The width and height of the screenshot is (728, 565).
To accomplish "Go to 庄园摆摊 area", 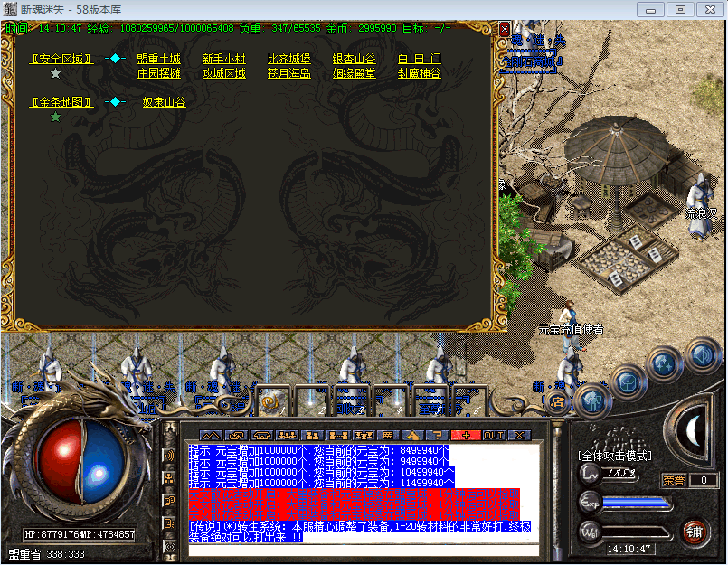I will pyautogui.click(x=159, y=73).
